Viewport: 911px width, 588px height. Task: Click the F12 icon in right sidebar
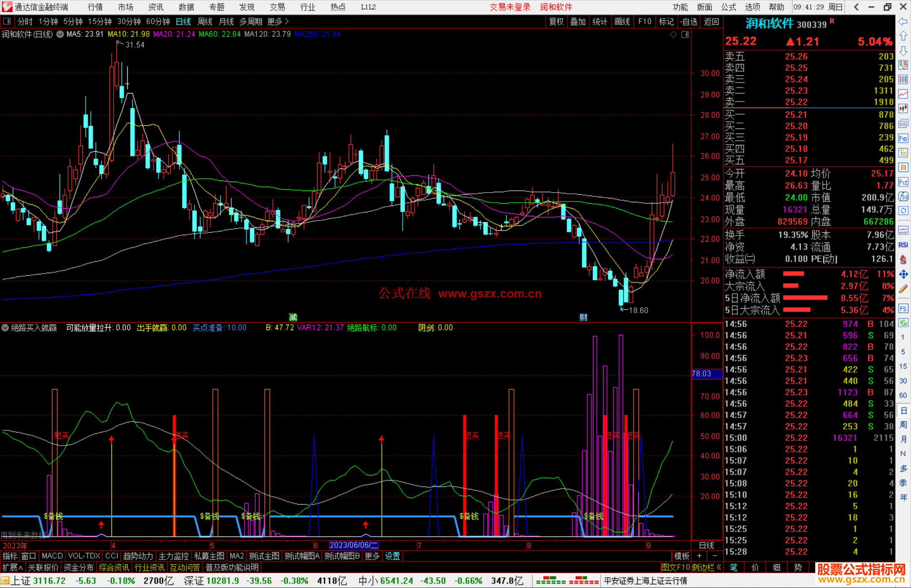click(x=903, y=182)
